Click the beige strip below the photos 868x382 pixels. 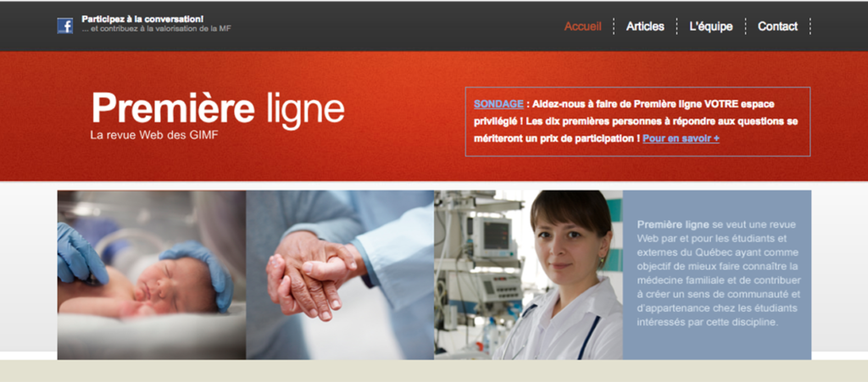click(434, 371)
